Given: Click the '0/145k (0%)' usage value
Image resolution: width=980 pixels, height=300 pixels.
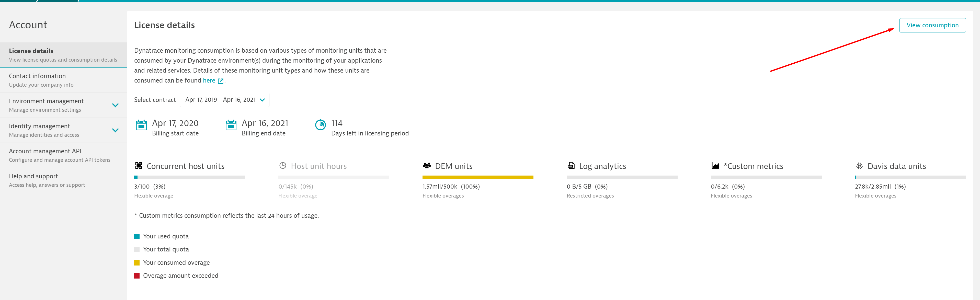Looking at the screenshot, I should coord(295,186).
